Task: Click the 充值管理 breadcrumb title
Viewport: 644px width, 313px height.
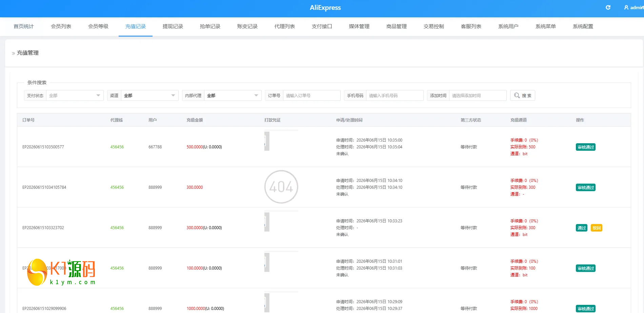Action: pyautogui.click(x=28, y=53)
